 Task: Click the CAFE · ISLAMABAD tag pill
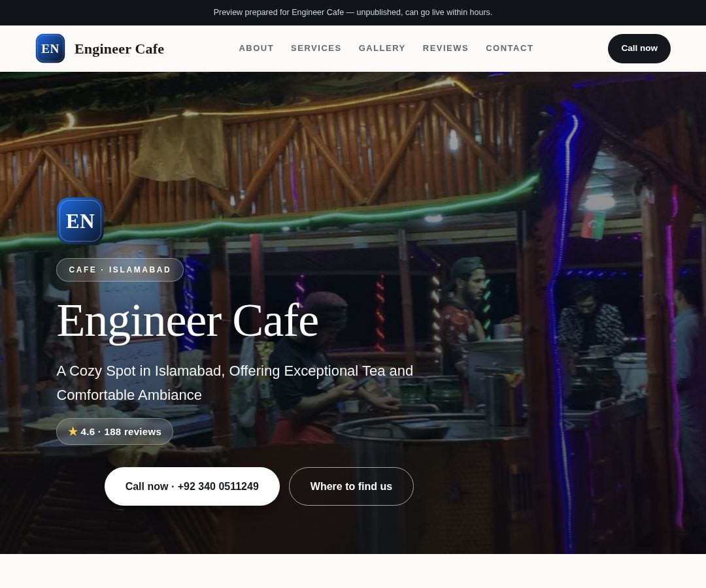tap(120, 269)
